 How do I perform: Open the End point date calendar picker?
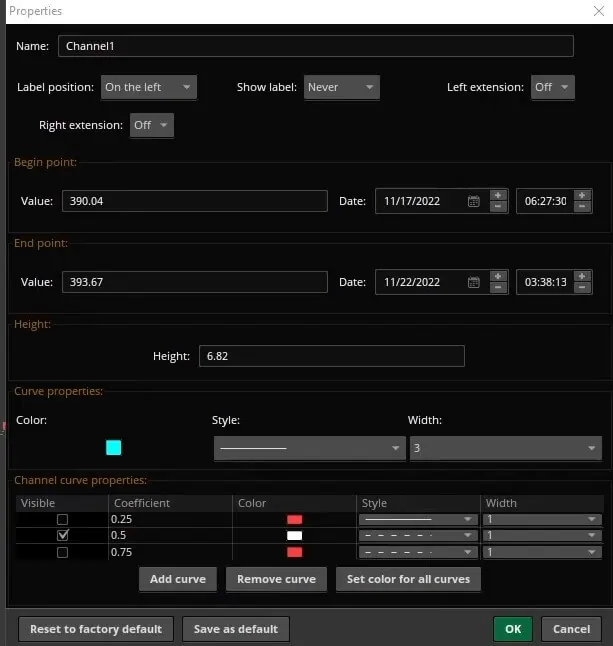pyautogui.click(x=473, y=282)
